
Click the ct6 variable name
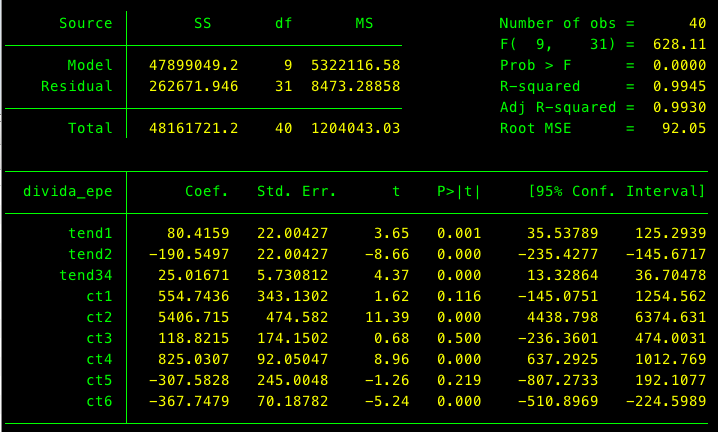pos(99,401)
